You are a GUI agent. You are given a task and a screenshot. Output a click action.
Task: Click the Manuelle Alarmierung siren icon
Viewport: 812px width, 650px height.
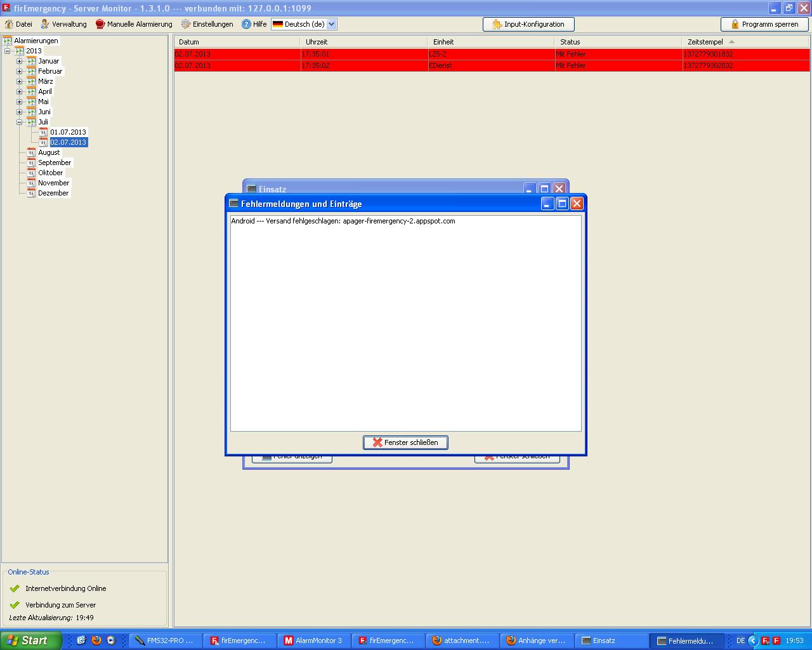(x=100, y=24)
